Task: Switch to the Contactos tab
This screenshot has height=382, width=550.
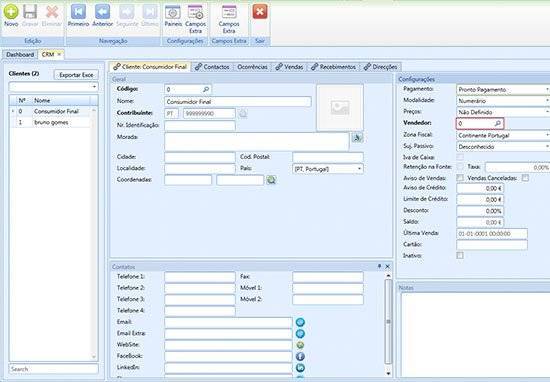Action: click(x=212, y=67)
